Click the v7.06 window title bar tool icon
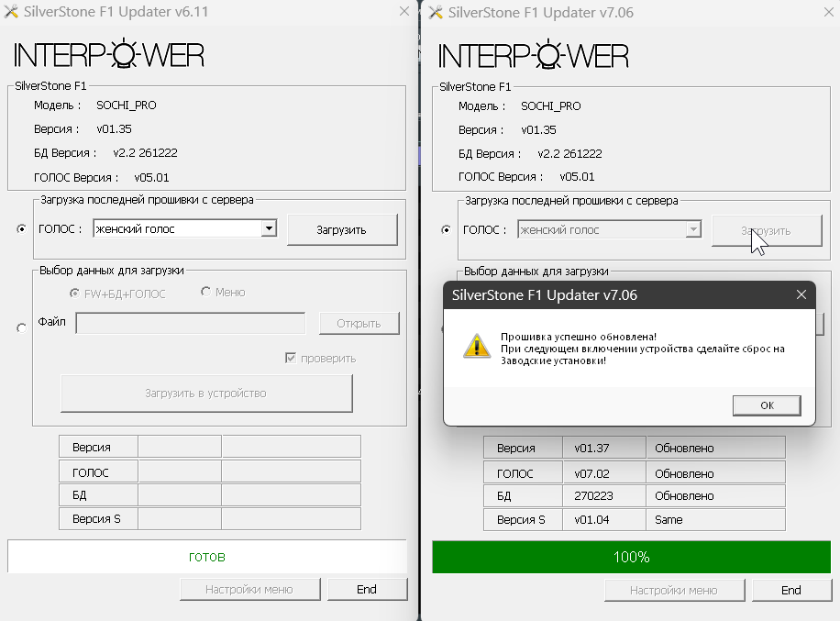 pyautogui.click(x=436, y=13)
